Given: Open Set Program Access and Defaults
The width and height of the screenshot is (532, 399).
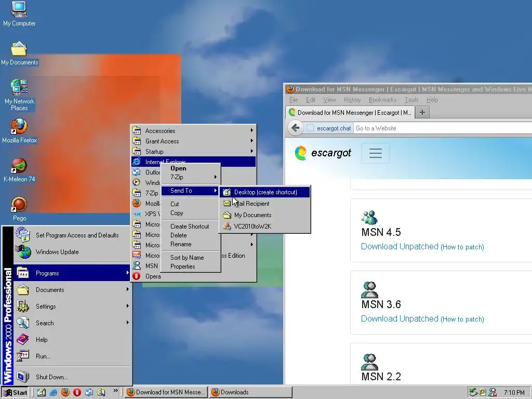Looking at the screenshot, I should pos(72,235).
